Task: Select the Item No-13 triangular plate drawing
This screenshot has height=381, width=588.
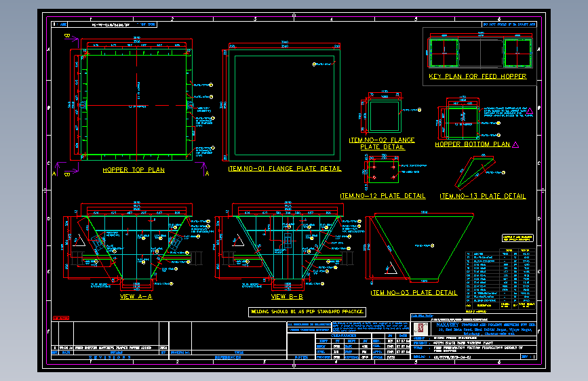Action: tap(475, 173)
